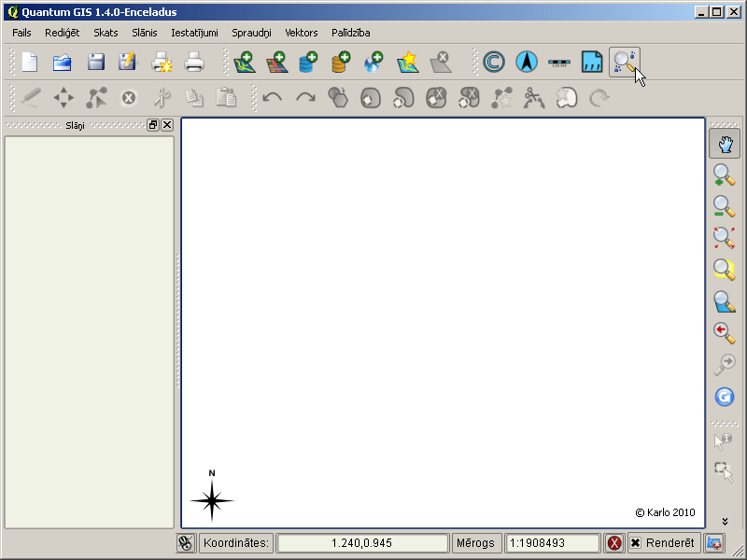Open new print composer
This screenshot has height=560, width=747.
click(x=162, y=62)
